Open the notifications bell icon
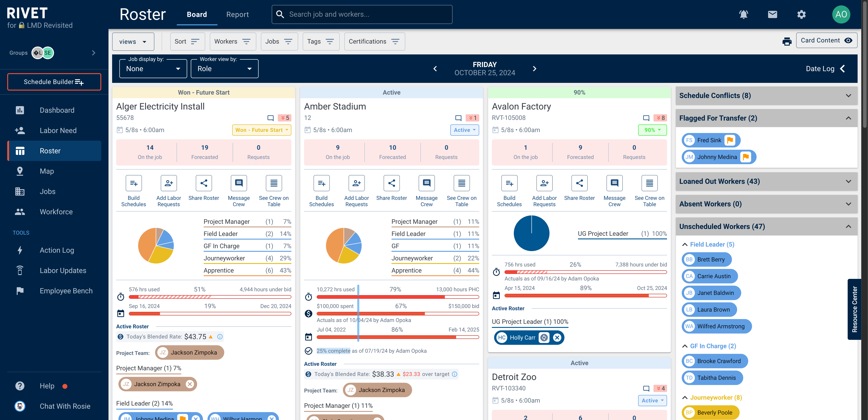This screenshot has width=868, height=420. coord(743,14)
